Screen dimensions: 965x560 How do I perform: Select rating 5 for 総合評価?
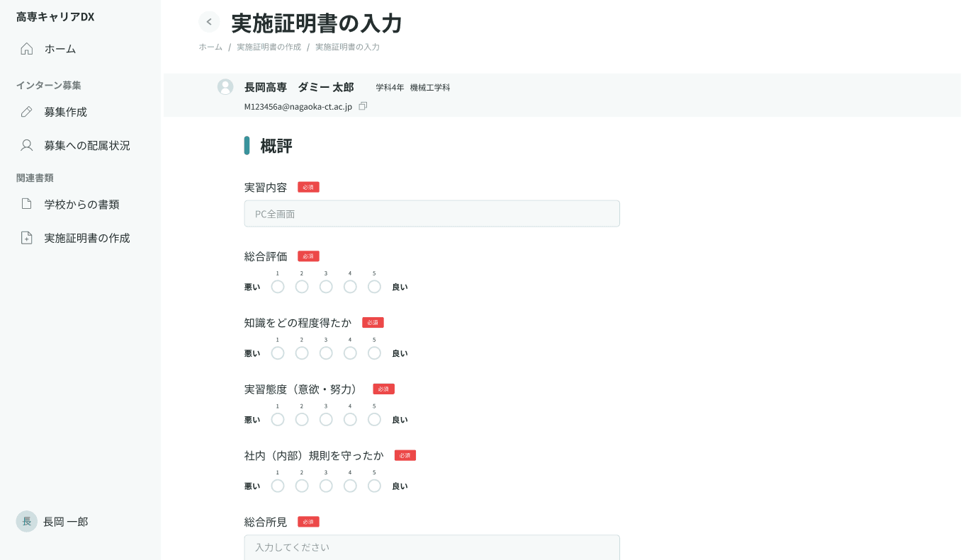374,287
